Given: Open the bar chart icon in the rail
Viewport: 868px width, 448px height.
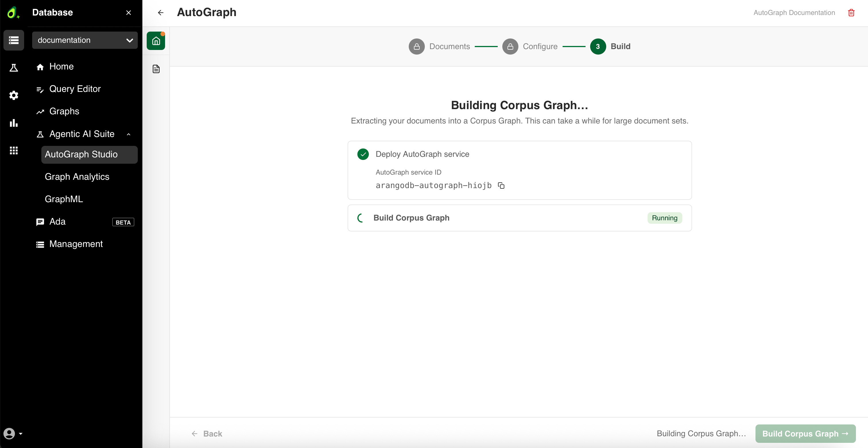Looking at the screenshot, I should click(x=13, y=123).
